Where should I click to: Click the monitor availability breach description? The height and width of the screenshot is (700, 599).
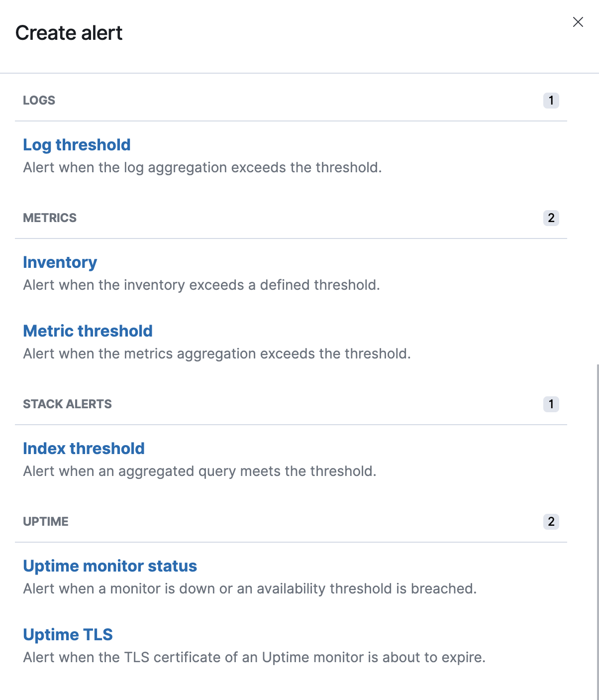[x=250, y=589]
